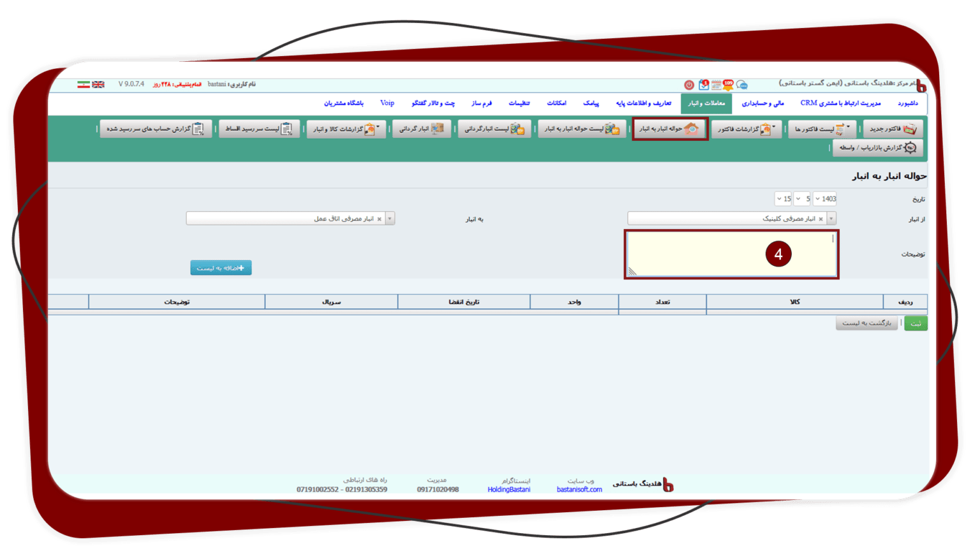Open the از انبار warehouse combo box arrow

point(831,219)
